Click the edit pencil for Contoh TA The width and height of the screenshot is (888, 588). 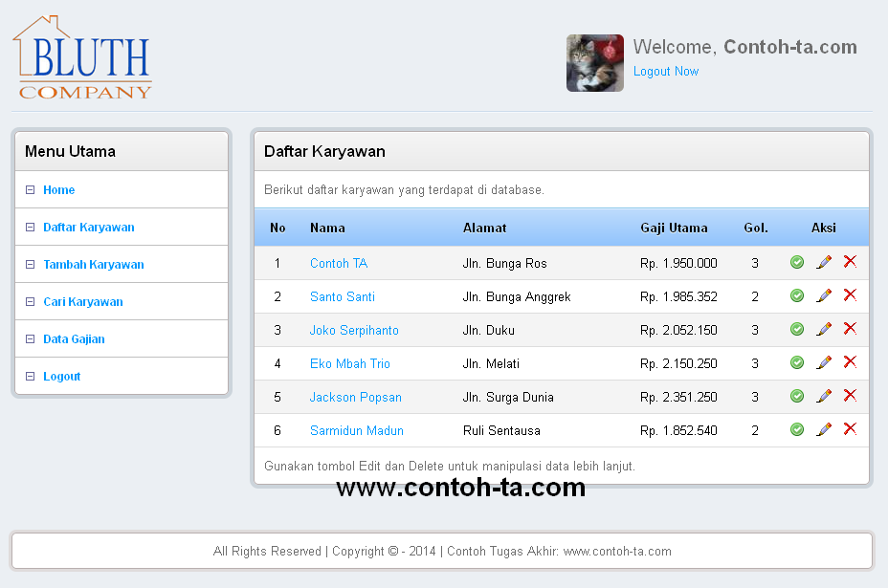[x=824, y=263]
